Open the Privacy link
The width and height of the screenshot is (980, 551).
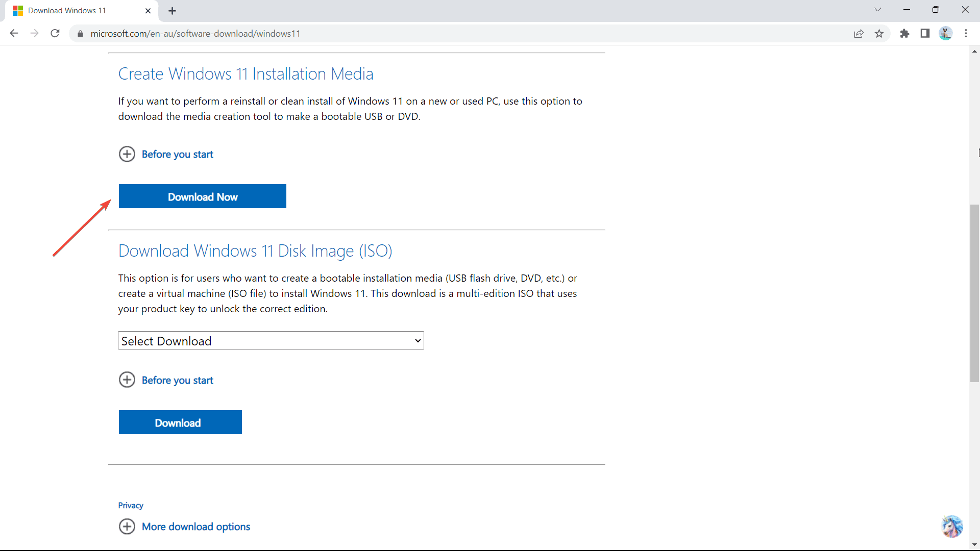click(x=131, y=505)
